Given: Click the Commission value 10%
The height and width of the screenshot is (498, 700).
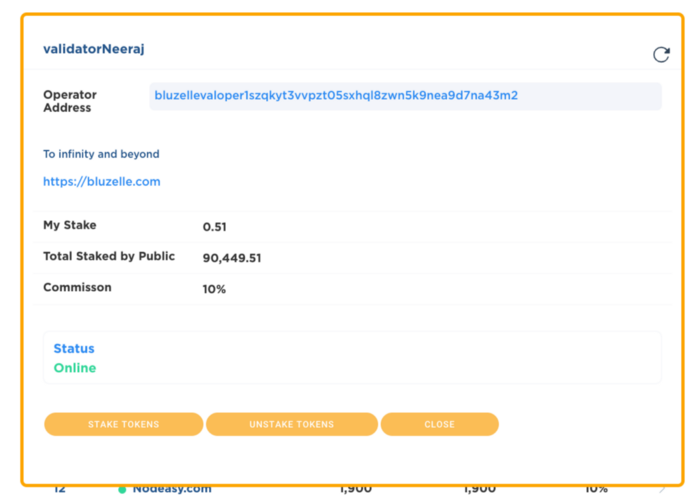Looking at the screenshot, I should [214, 290].
